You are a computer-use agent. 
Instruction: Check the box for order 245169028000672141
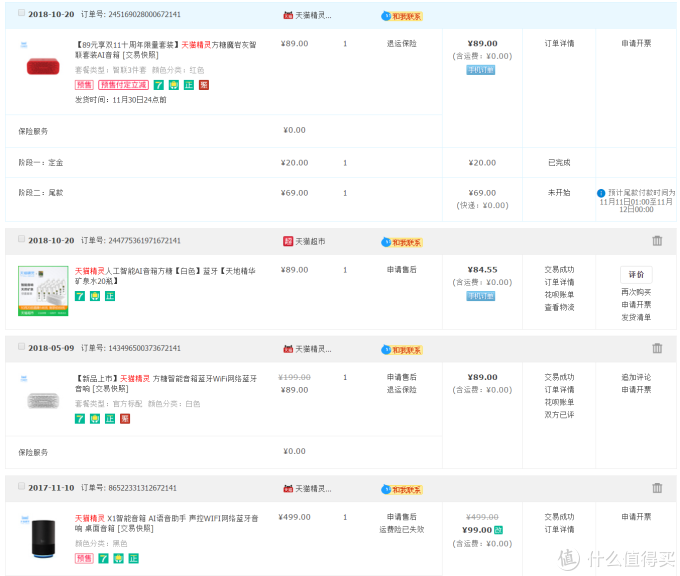click(21, 13)
